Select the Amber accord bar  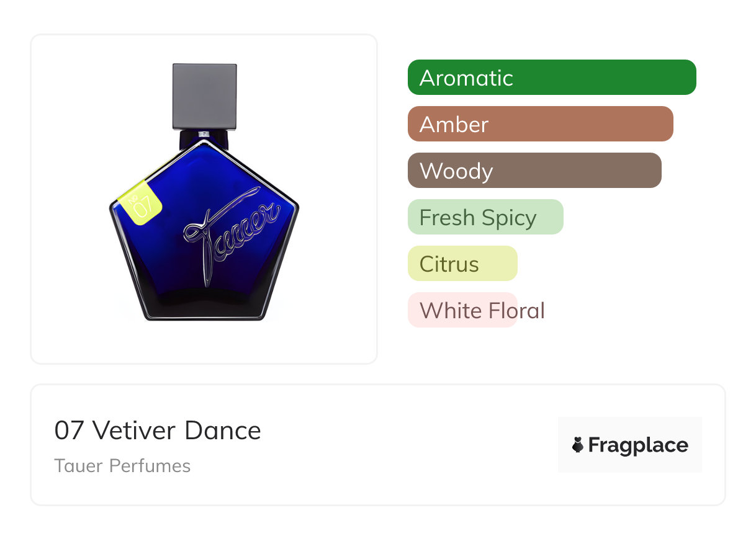tap(540, 124)
